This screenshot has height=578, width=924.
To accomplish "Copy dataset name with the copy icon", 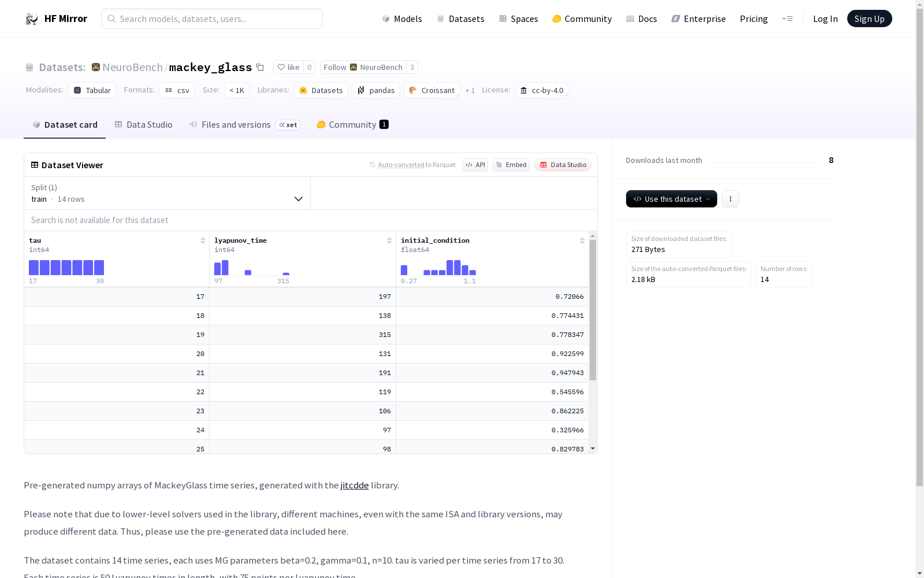I will click(x=260, y=68).
